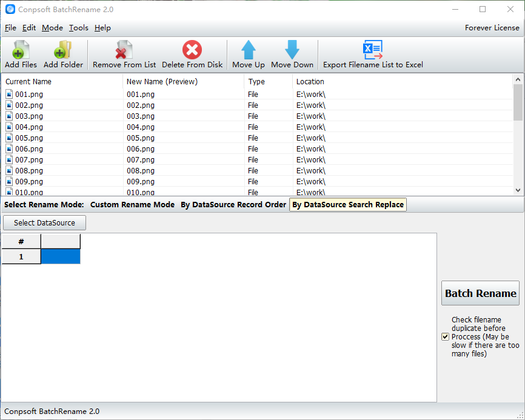525x420 pixels.
Task: Click the Add Folder toolbar icon
Action: click(63, 50)
